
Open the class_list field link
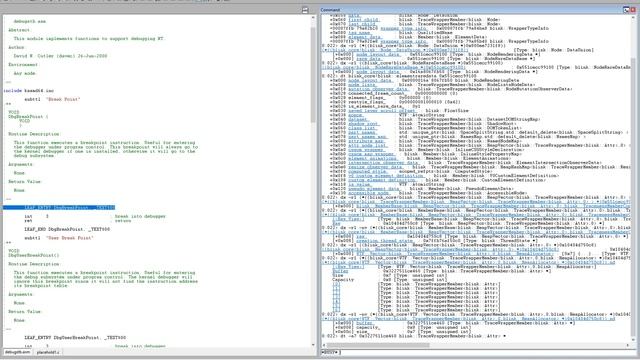click(362, 128)
